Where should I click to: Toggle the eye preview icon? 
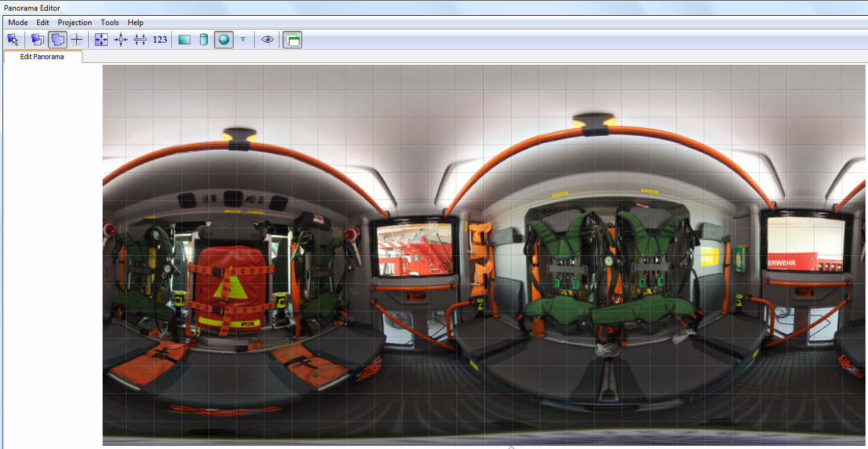pos(268,40)
